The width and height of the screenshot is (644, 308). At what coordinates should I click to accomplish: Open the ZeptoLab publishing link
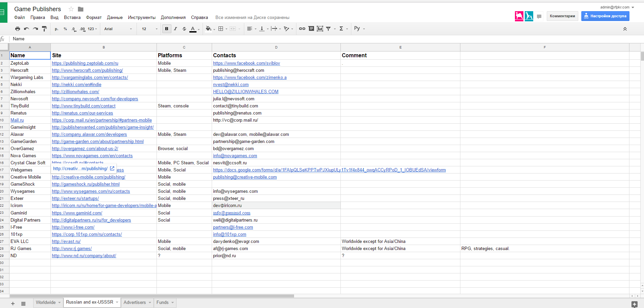pos(84,63)
